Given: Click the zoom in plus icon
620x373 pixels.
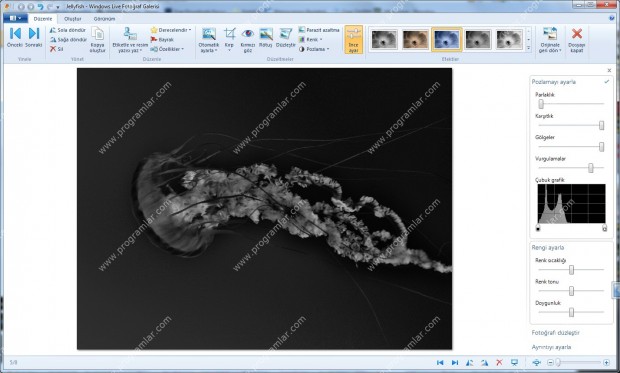Looking at the screenshot, I should click(606, 362).
